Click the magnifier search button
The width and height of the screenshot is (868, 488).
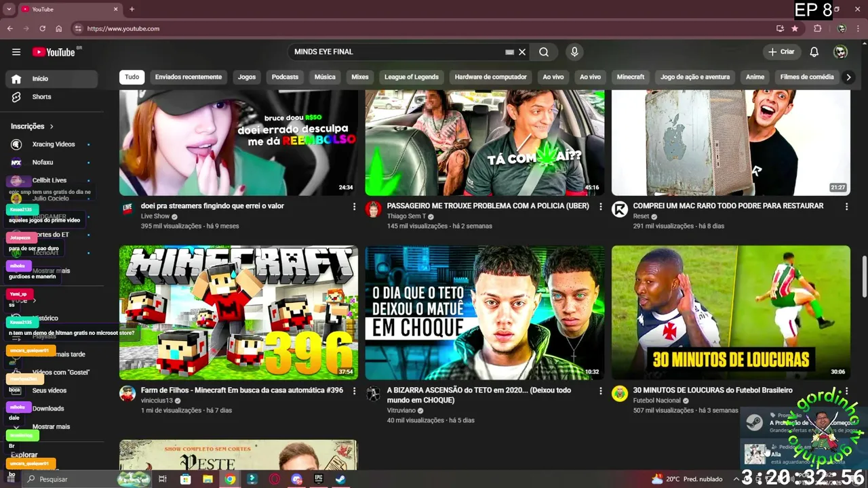[x=544, y=52]
